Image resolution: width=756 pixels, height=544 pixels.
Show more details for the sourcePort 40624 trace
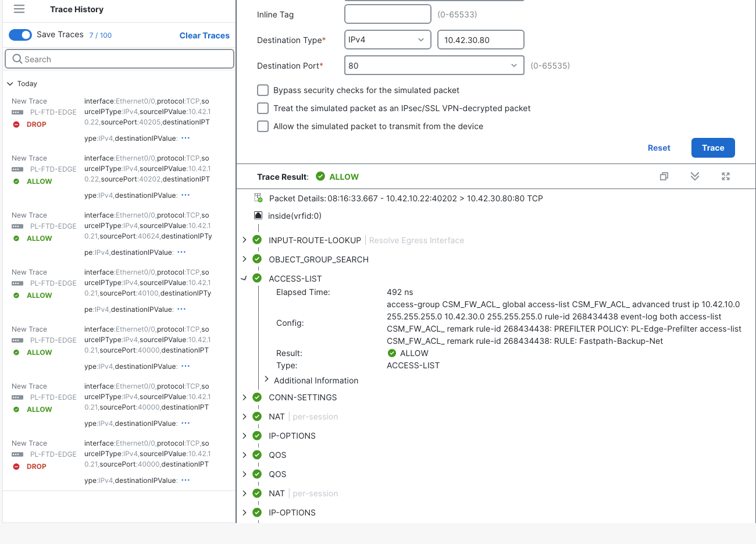click(181, 253)
